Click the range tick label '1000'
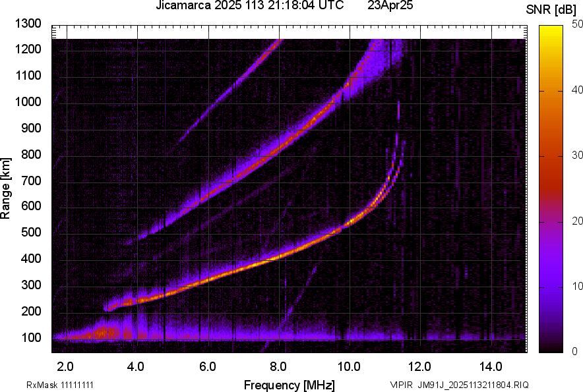The image size is (583, 392). pos(28,101)
